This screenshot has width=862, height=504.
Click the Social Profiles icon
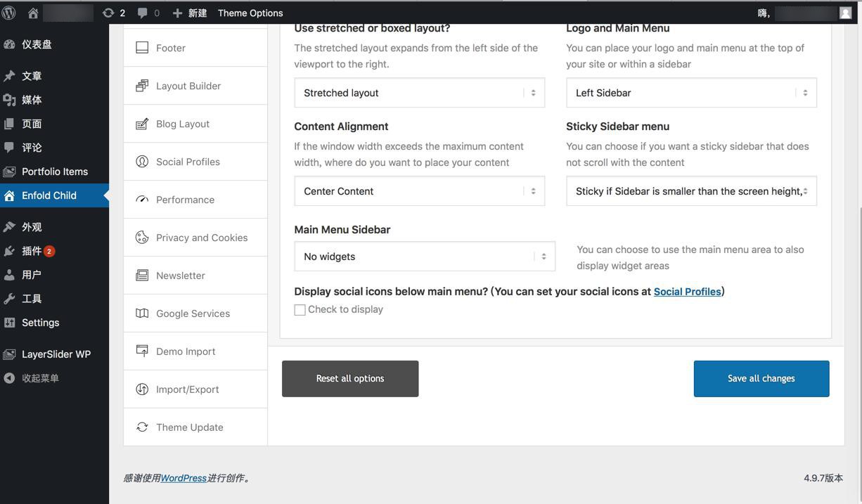142,162
